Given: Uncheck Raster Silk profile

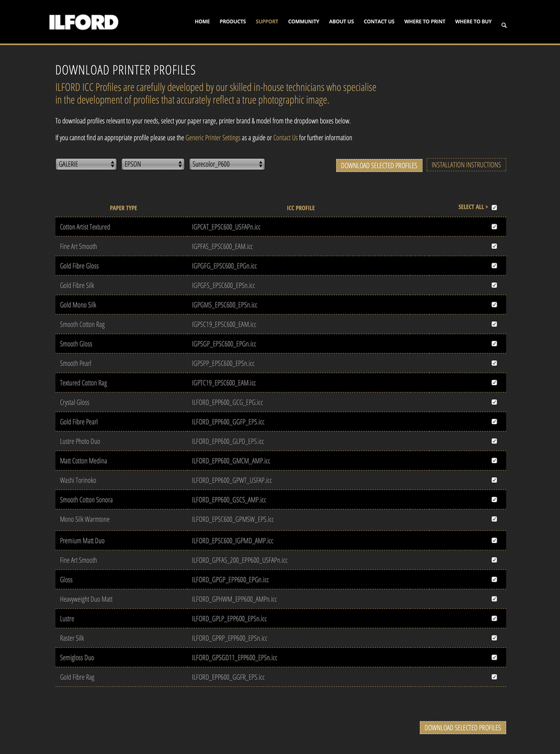Looking at the screenshot, I should click(494, 638).
